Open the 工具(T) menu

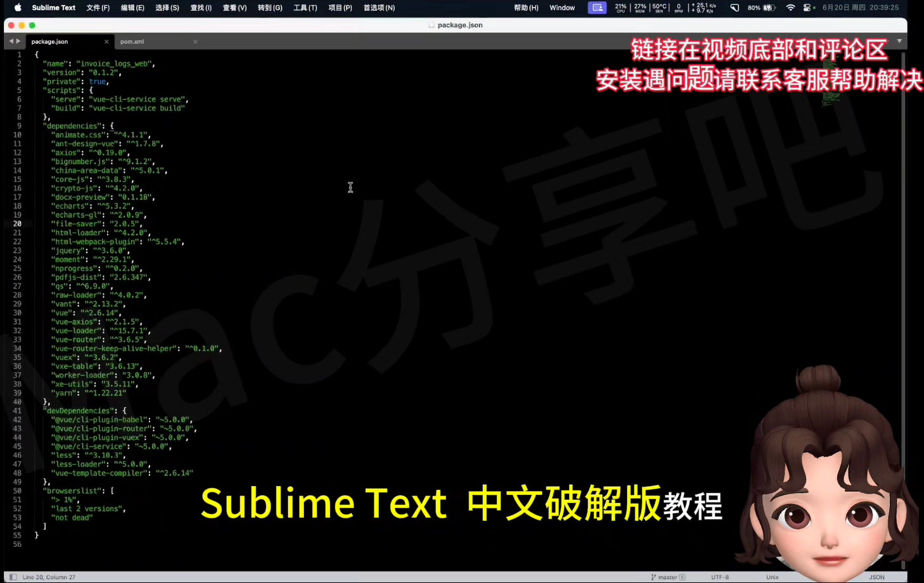pyautogui.click(x=305, y=8)
